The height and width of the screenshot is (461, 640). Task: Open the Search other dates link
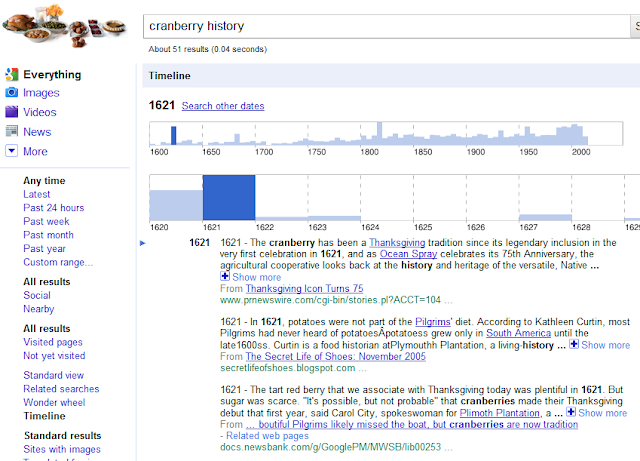pyautogui.click(x=223, y=106)
